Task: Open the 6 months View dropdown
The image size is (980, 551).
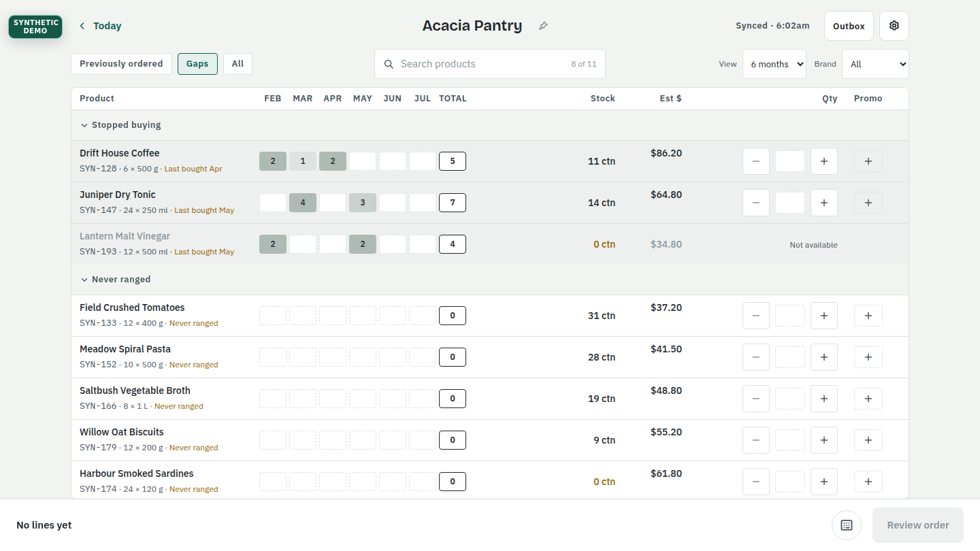Action: tap(774, 64)
